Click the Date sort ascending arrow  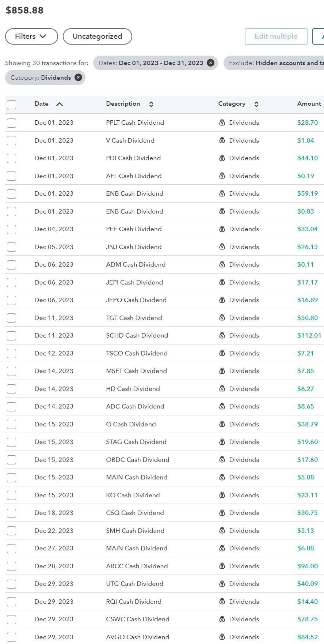click(x=60, y=104)
